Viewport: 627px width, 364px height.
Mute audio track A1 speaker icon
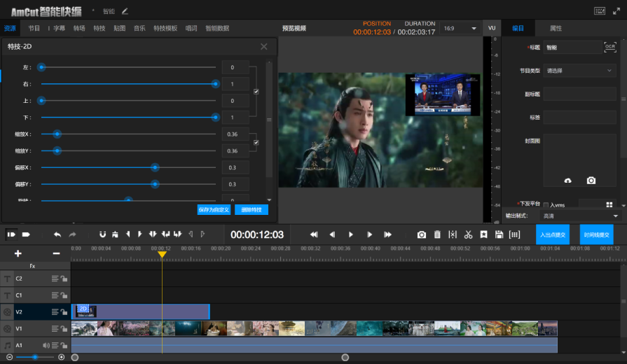pos(46,345)
